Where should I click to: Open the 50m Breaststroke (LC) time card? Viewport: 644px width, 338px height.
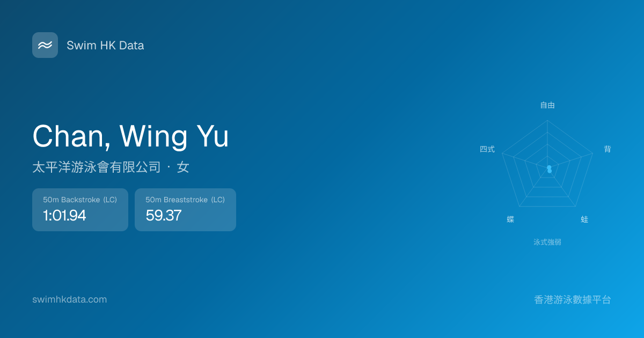coord(185,210)
